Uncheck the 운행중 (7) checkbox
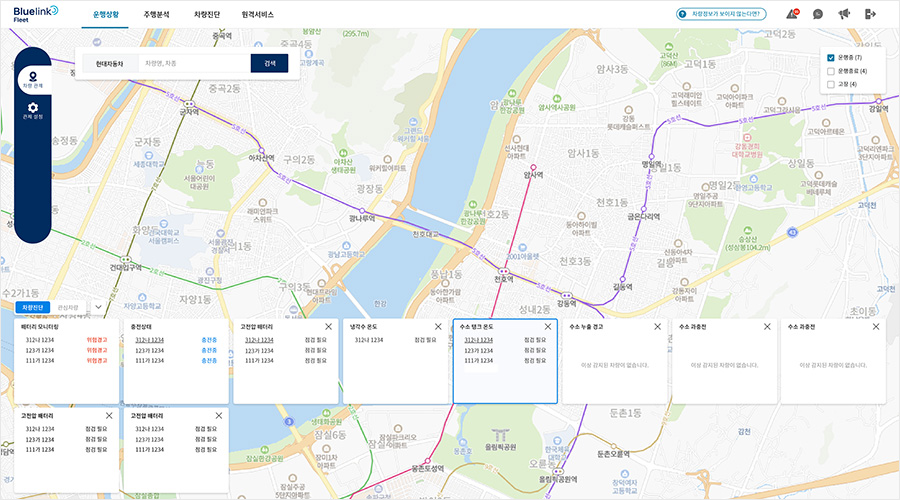This screenshot has height=500, width=900. click(831, 58)
